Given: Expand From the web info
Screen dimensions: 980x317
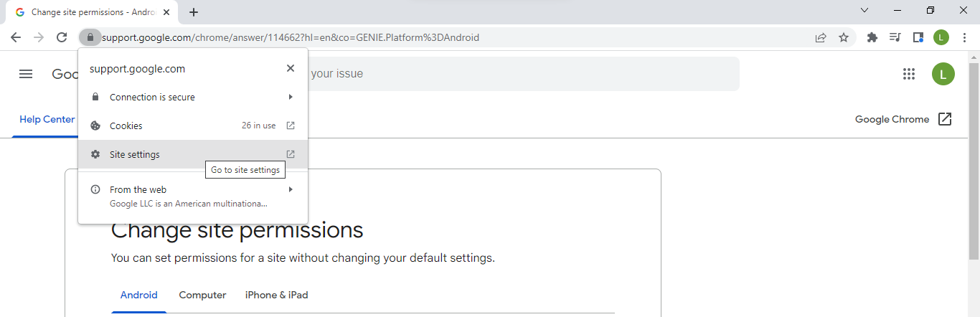Looking at the screenshot, I should (193, 196).
